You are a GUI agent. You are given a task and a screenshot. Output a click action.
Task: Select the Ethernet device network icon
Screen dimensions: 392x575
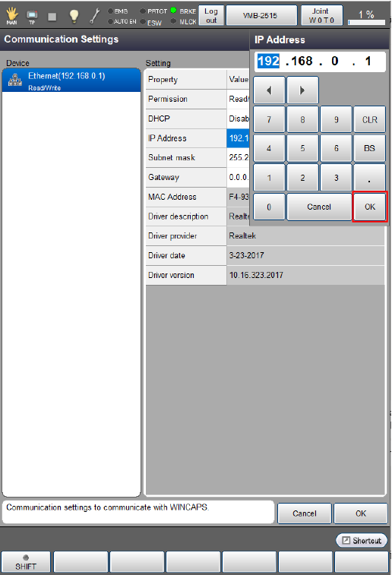(15, 80)
